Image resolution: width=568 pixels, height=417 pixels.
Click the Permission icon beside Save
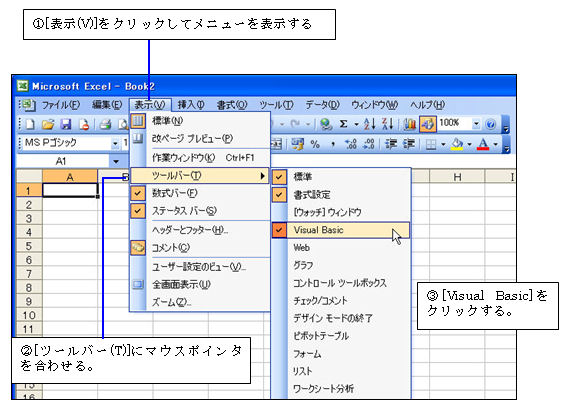pyautogui.click(x=84, y=125)
